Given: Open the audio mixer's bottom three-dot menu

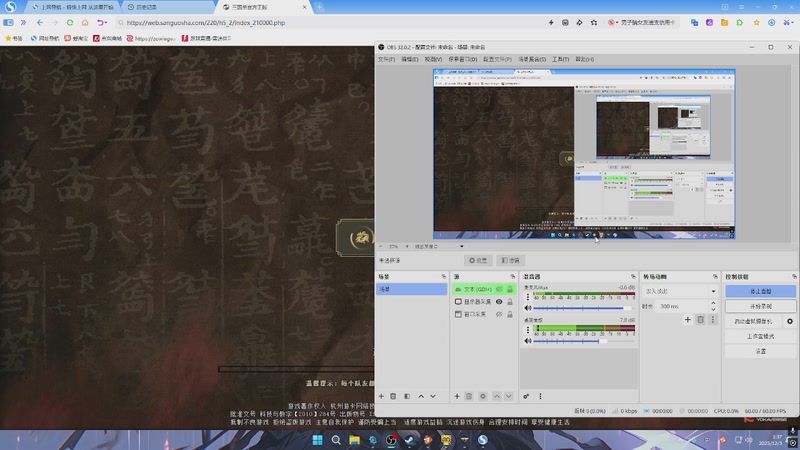Looking at the screenshot, I should 540,396.
